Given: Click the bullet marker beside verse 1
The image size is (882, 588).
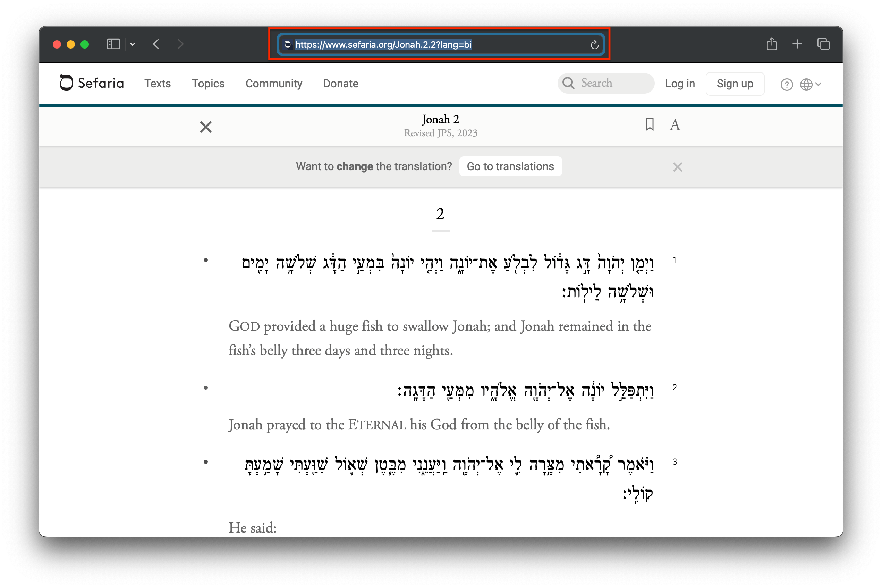Looking at the screenshot, I should pyautogui.click(x=206, y=260).
